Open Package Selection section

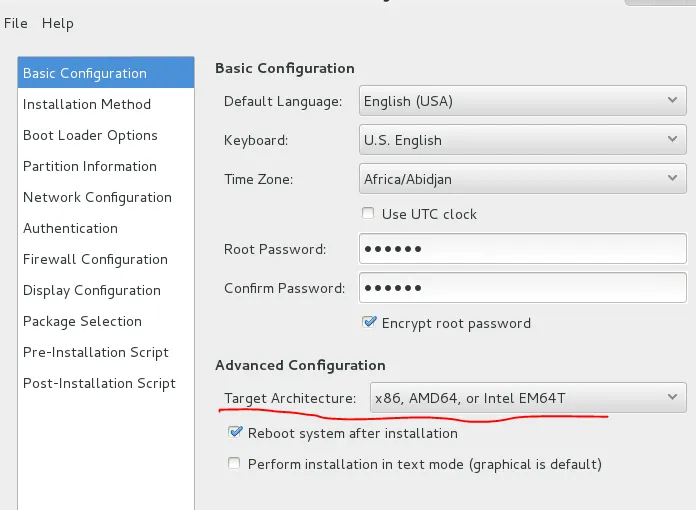click(82, 321)
